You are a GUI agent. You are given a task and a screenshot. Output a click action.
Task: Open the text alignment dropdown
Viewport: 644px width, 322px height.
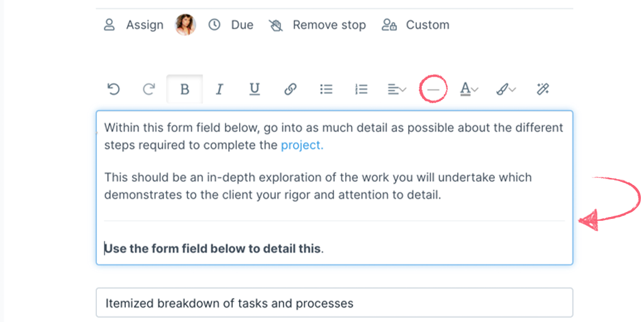(397, 89)
